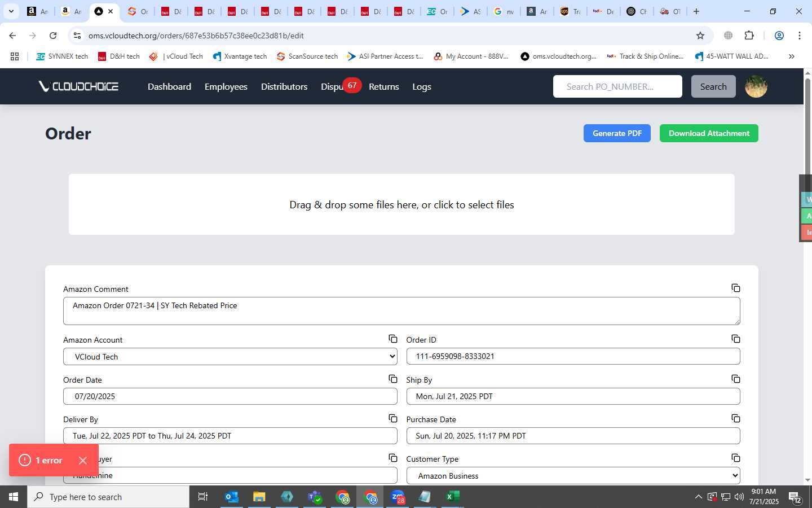
Task: Click the file drag and drop upload area
Action: coord(401,204)
